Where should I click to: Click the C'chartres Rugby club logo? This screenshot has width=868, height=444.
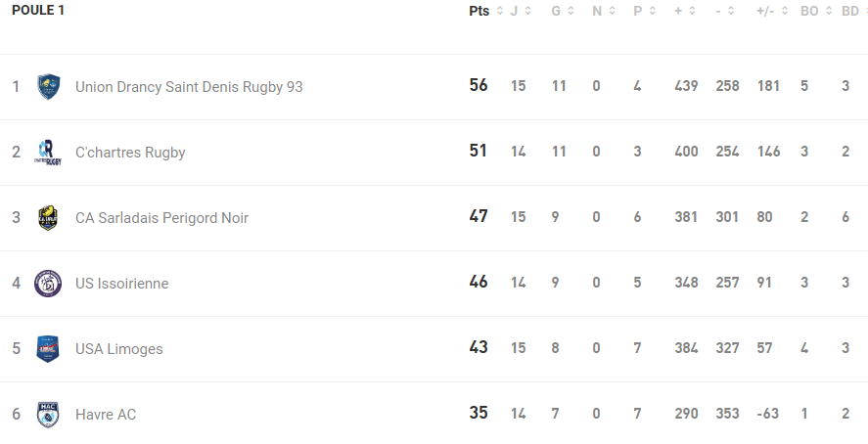click(x=48, y=152)
